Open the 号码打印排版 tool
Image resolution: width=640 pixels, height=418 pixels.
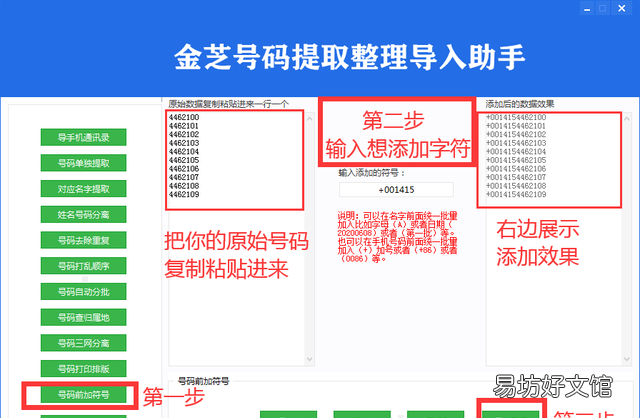coord(83,369)
